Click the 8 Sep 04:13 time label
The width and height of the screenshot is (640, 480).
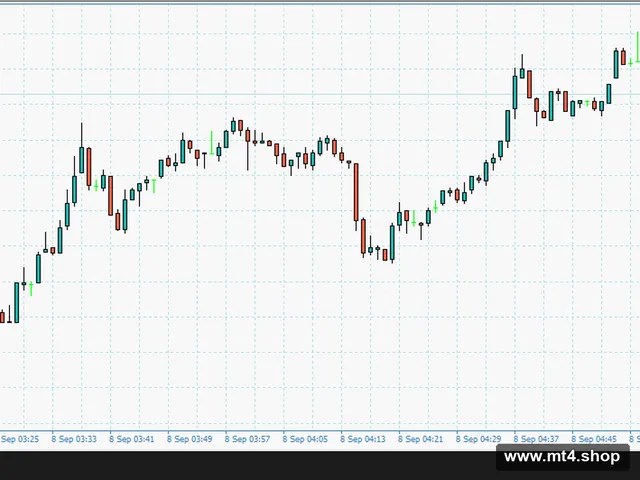tap(363, 439)
